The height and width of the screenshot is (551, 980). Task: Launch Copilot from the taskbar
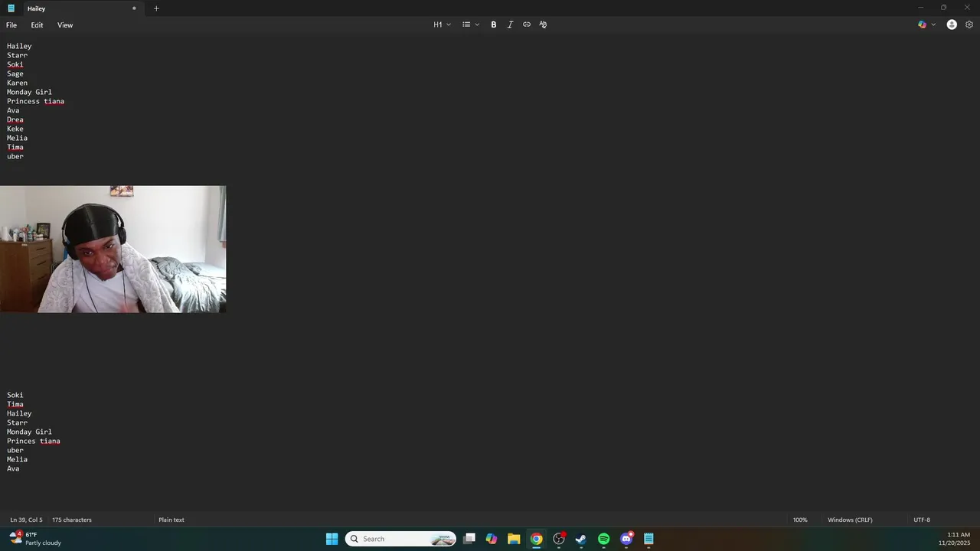click(x=492, y=539)
